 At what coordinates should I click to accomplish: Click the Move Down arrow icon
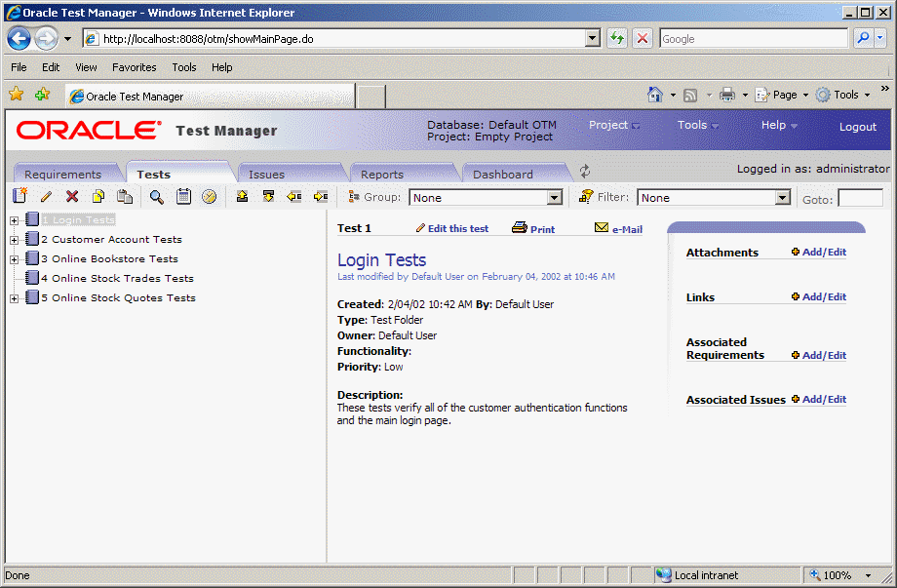268,197
